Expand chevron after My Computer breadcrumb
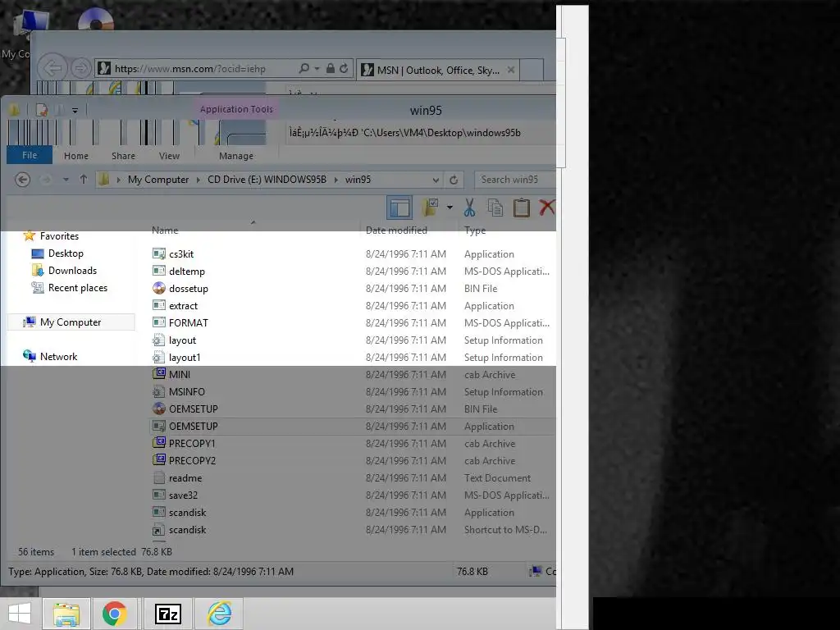Image resolution: width=840 pixels, height=630 pixels. click(x=199, y=180)
